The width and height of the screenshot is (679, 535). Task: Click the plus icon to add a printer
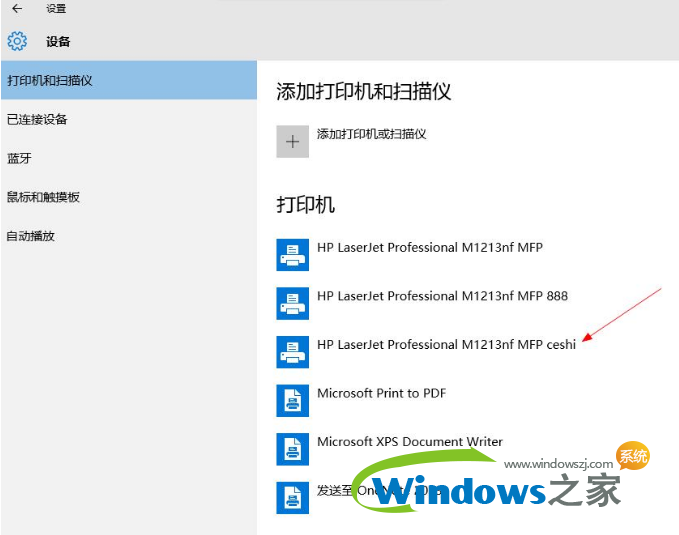coord(293,142)
